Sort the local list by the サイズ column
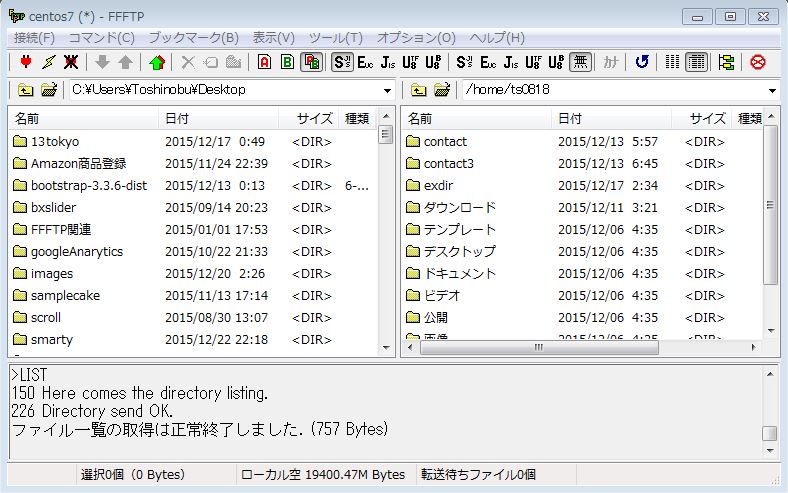Screen dimensions: 788x493 tap(308, 118)
